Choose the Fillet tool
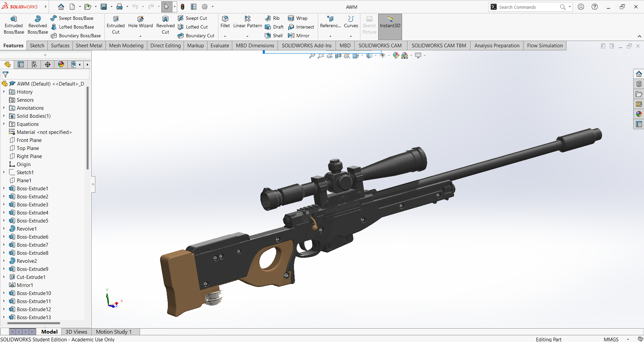This screenshot has height=342, width=644. [225, 21]
